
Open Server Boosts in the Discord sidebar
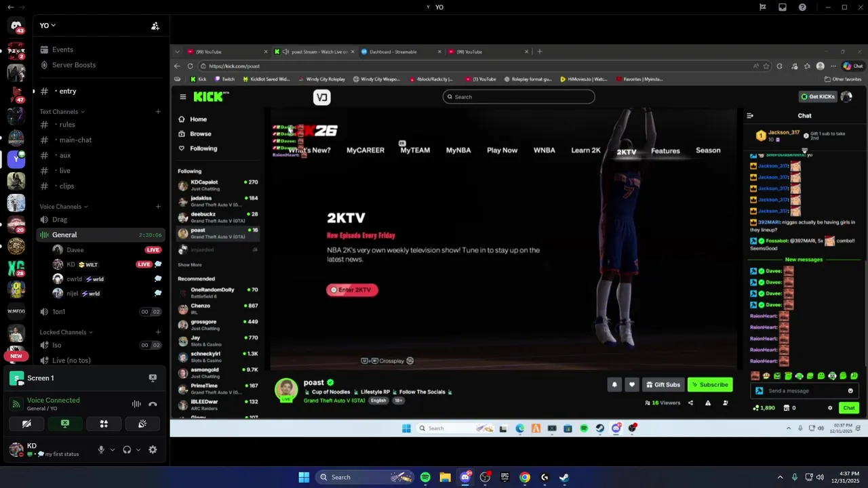[74, 65]
